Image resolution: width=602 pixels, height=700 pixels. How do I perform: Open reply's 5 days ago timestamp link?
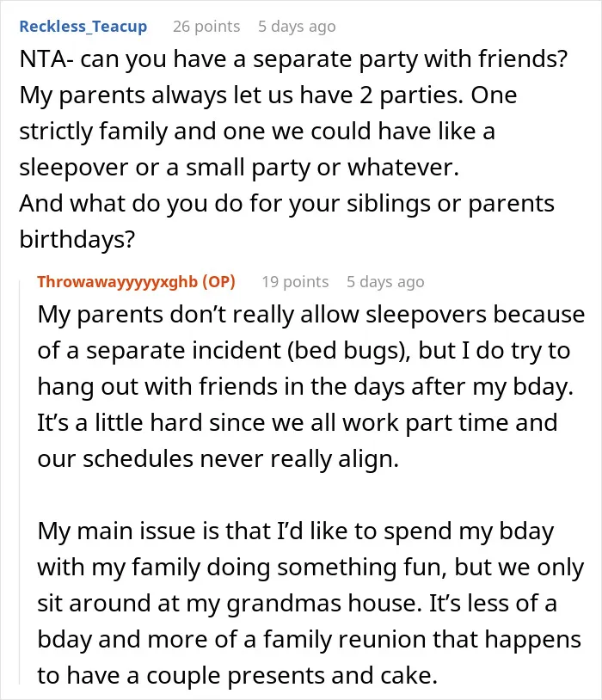(385, 282)
